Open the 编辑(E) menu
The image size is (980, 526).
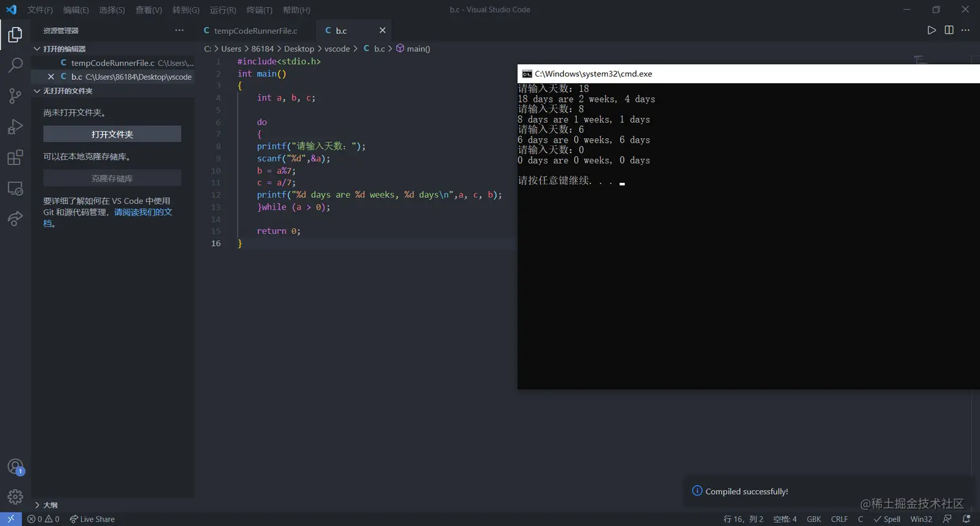coord(76,10)
